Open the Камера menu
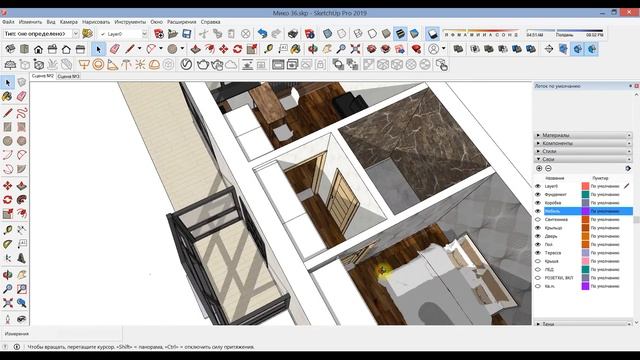Screen dimensions: 640x360 pyautogui.click(x=69, y=22)
